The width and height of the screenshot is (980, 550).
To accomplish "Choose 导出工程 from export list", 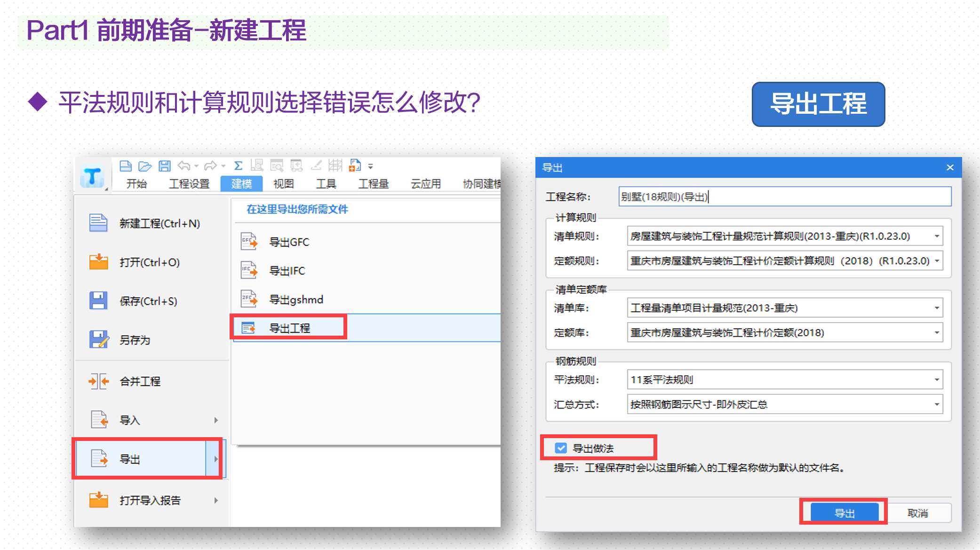I will [x=289, y=328].
